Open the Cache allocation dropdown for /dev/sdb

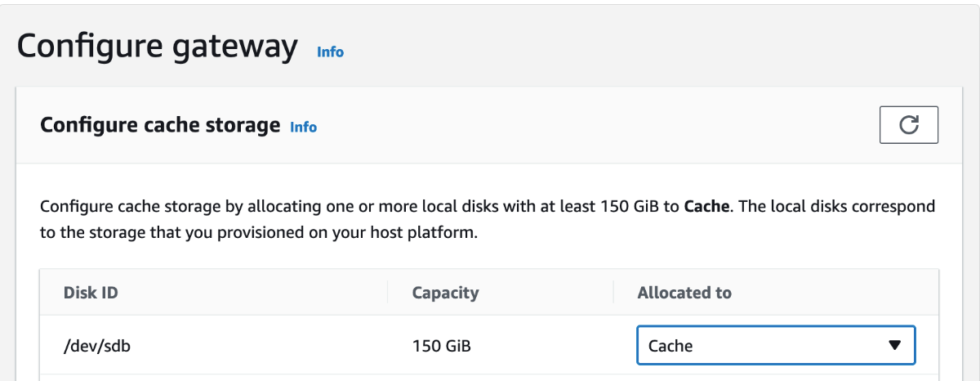pyautogui.click(x=775, y=345)
